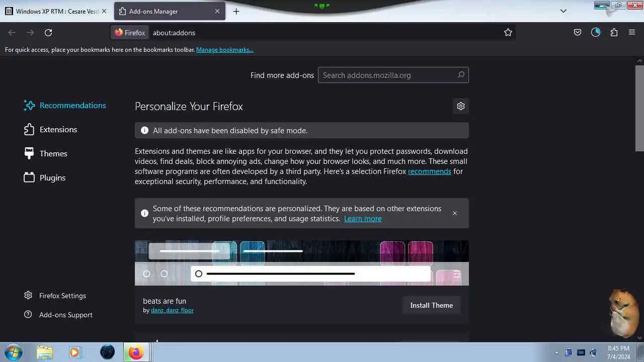The image size is (644, 362).
Task: Open Windows Explorer from the taskbar
Action: (45, 352)
